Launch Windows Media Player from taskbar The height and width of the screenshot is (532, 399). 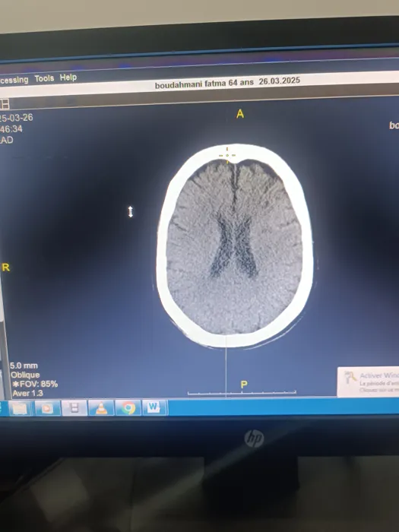point(47,408)
